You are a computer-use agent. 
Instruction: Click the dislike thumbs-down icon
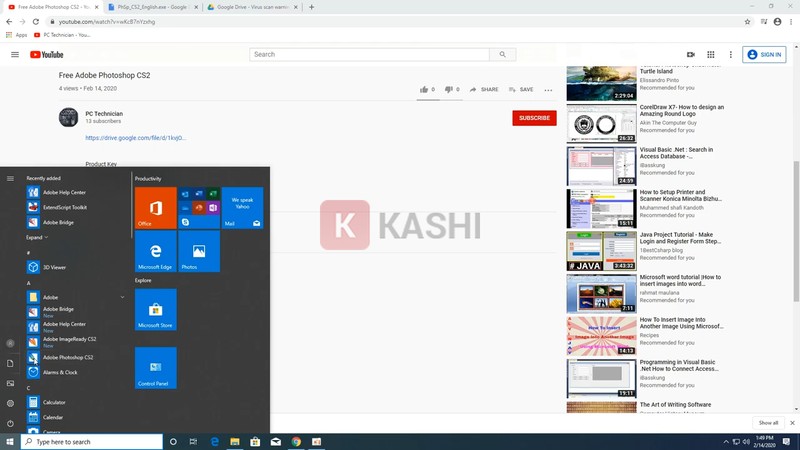449,89
